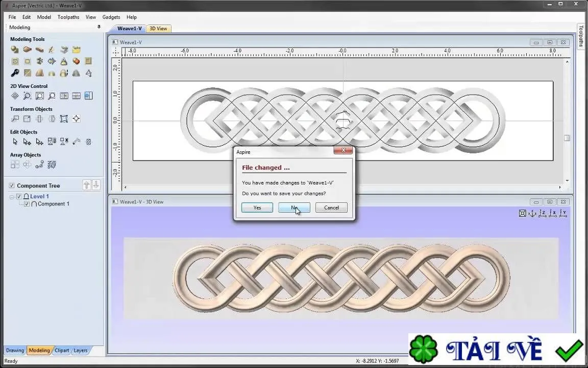Image resolution: width=588 pixels, height=368 pixels.
Task: Click the Sculpting wrench tool icon
Action: 15,73
